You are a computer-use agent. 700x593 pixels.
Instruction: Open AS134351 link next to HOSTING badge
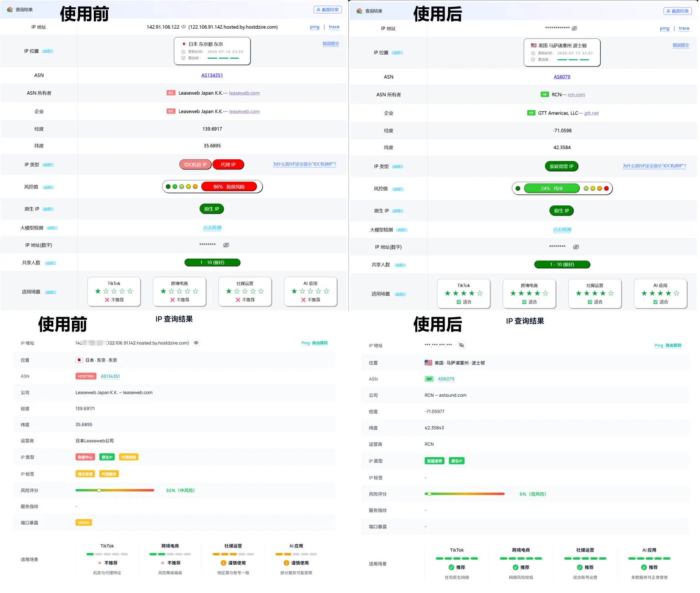110,376
